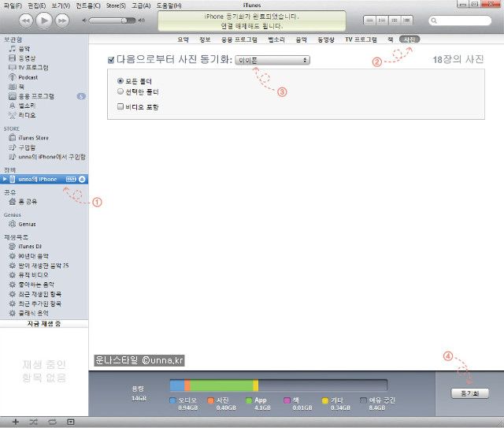Switch to the 요약 tab
The height and width of the screenshot is (428, 504).
pyautogui.click(x=183, y=39)
